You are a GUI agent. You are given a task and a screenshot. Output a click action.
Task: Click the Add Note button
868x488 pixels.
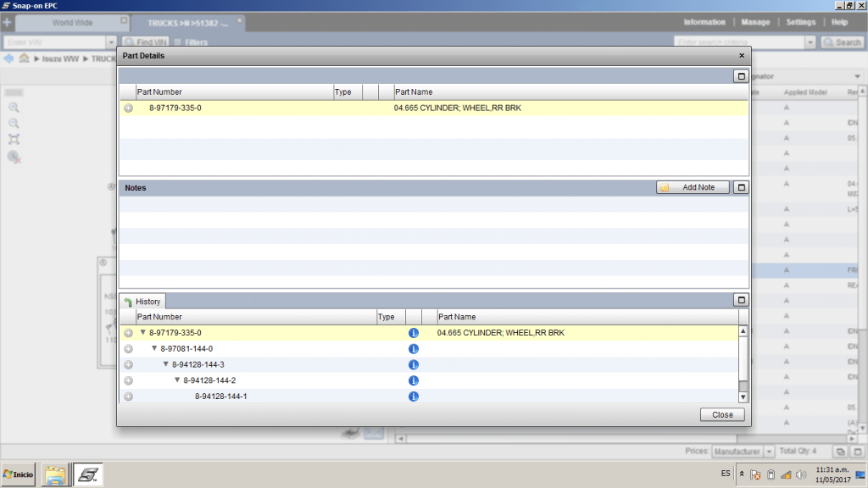click(693, 187)
